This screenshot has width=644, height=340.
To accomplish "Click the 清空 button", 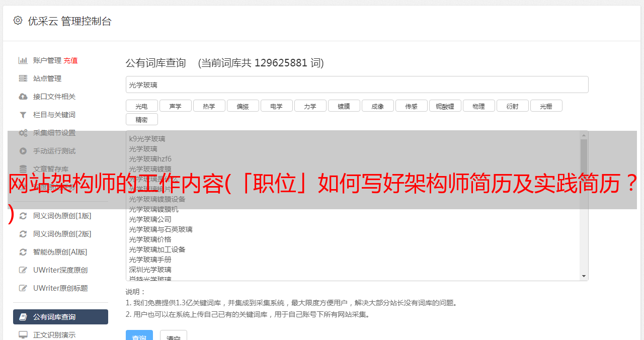I will click(173, 336).
